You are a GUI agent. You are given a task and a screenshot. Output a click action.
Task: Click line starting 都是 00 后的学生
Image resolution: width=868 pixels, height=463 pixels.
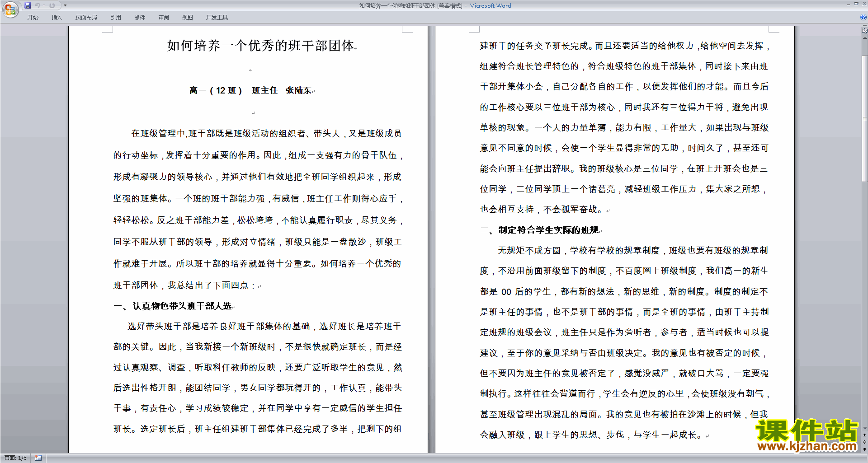pos(624,292)
